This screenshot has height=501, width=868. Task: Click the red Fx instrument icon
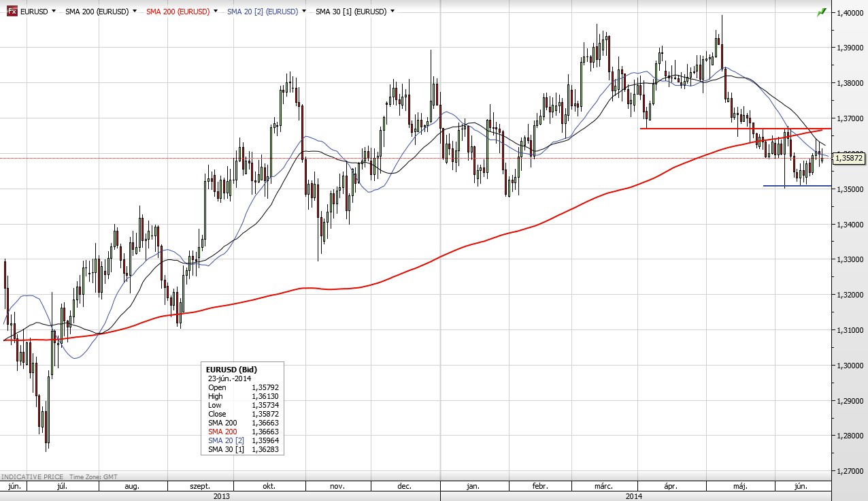pyautogui.click(x=12, y=12)
